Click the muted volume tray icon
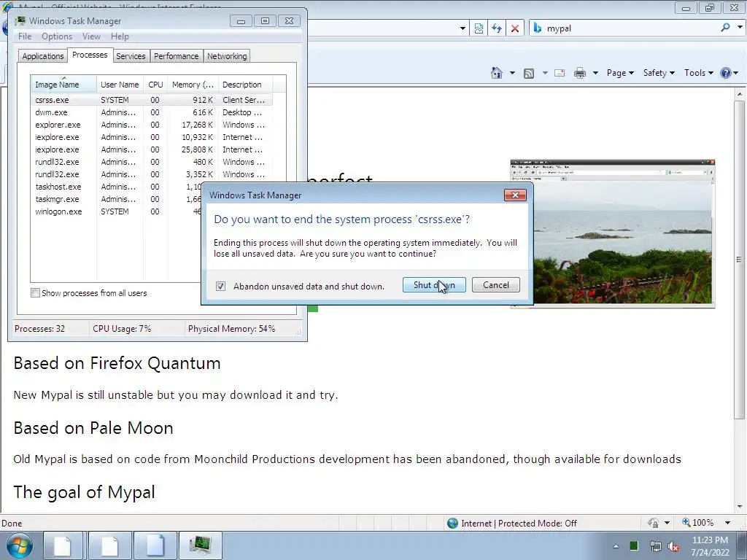 point(673,546)
